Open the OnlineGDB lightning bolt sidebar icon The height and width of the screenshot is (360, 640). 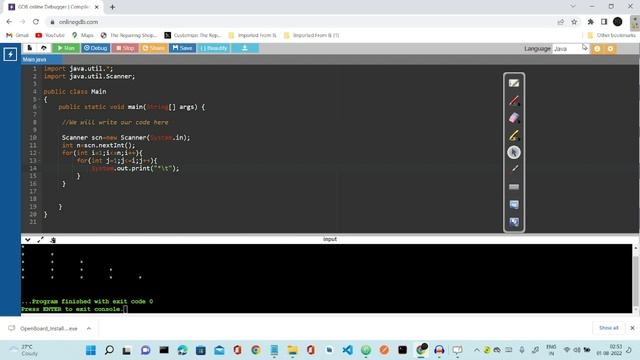pos(10,54)
